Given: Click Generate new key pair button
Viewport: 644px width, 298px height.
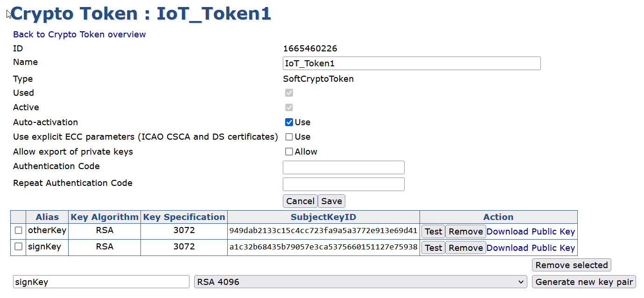Looking at the screenshot, I should 584,282.
